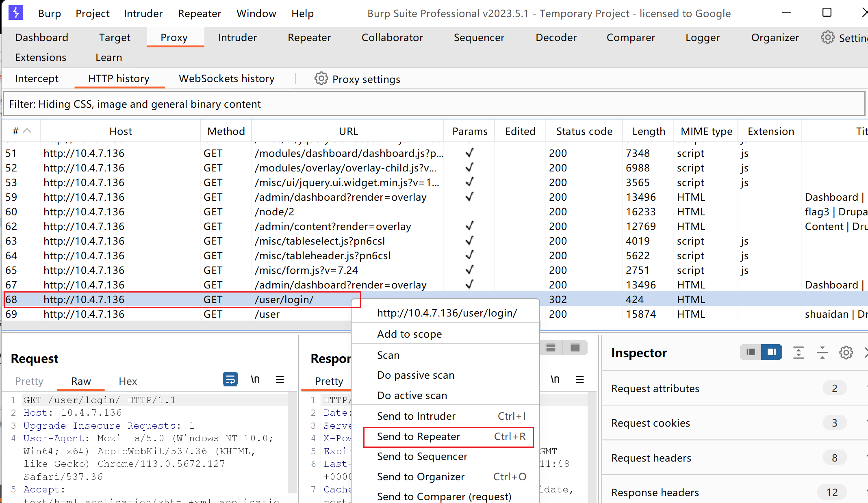The height and width of the screenshot is (503, 868).
Task: Open Intruder menu in menu bar
Action: click(x=143, y=13)
